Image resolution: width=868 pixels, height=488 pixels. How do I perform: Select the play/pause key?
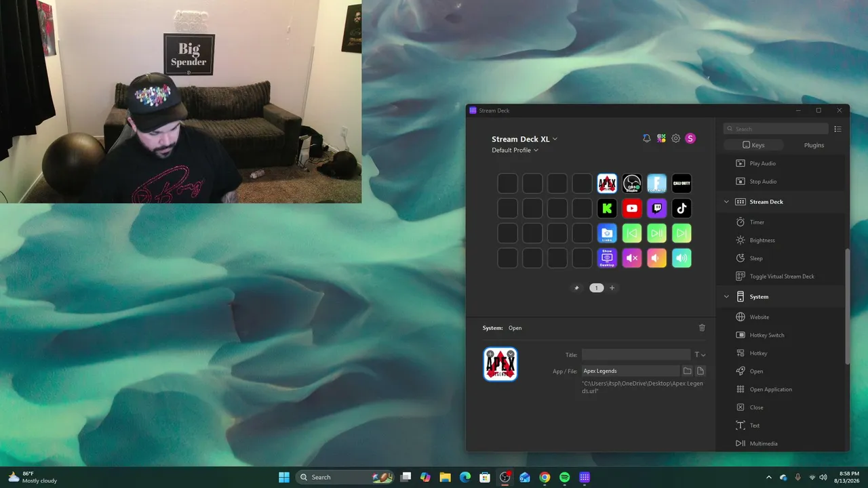point(656,233)
